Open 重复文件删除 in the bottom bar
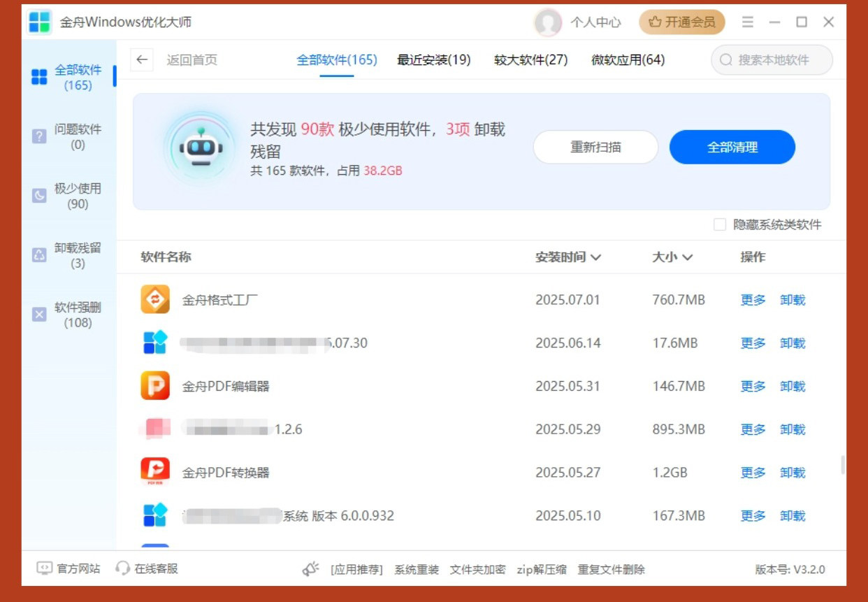The width and height of the screenshot is (868, 602). point(612,570)
